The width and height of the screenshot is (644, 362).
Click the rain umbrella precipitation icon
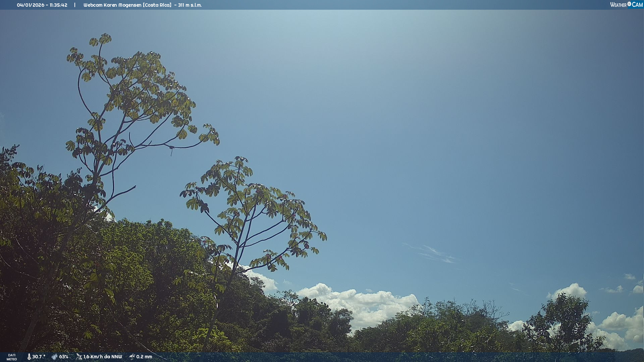point(132,357)
